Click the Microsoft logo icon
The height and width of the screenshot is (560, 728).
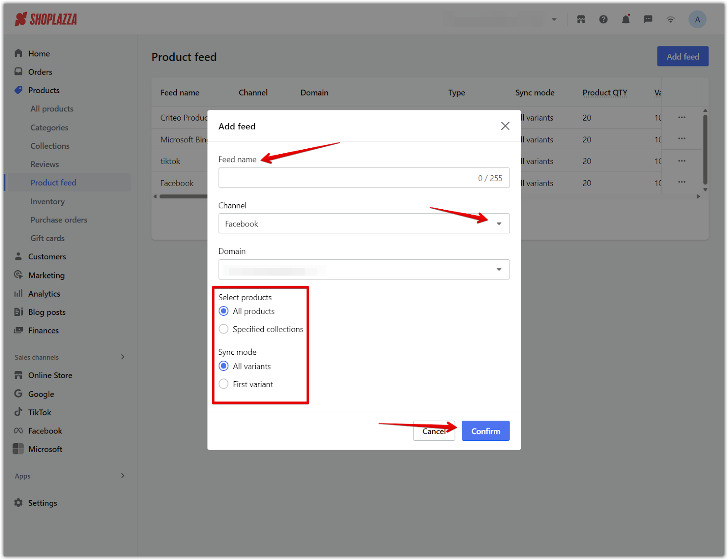[18, 449]
